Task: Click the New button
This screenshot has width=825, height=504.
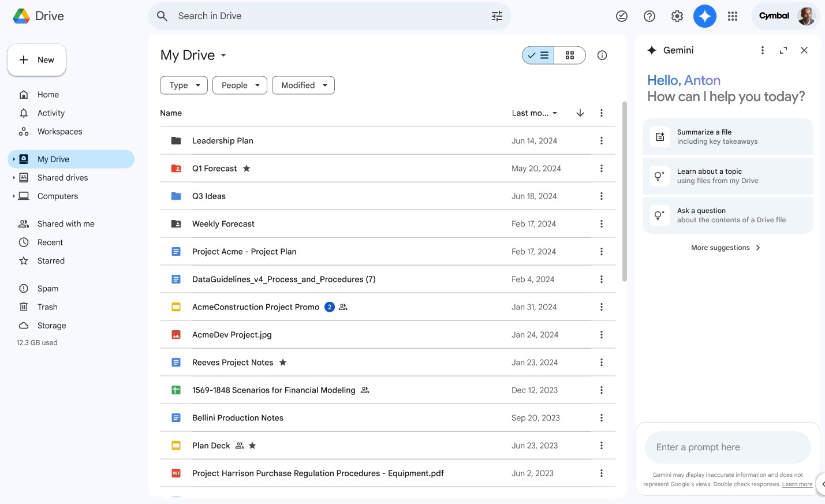Action: 37,60
